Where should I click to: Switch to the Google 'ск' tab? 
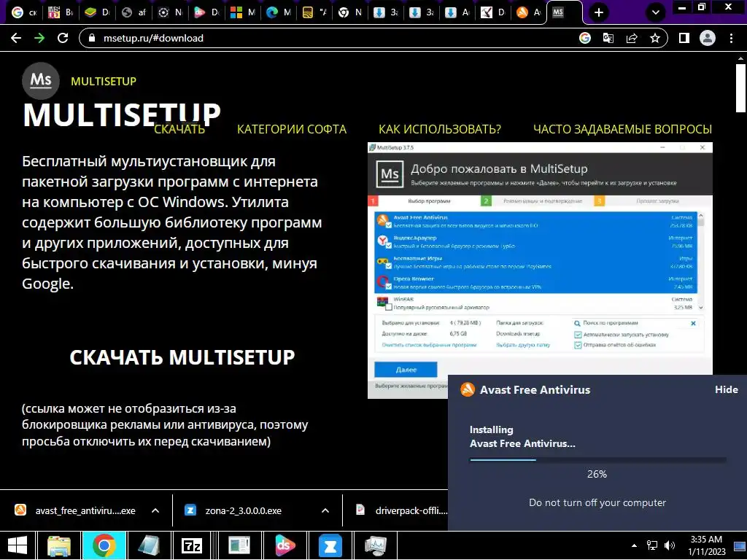click(24, 12)
